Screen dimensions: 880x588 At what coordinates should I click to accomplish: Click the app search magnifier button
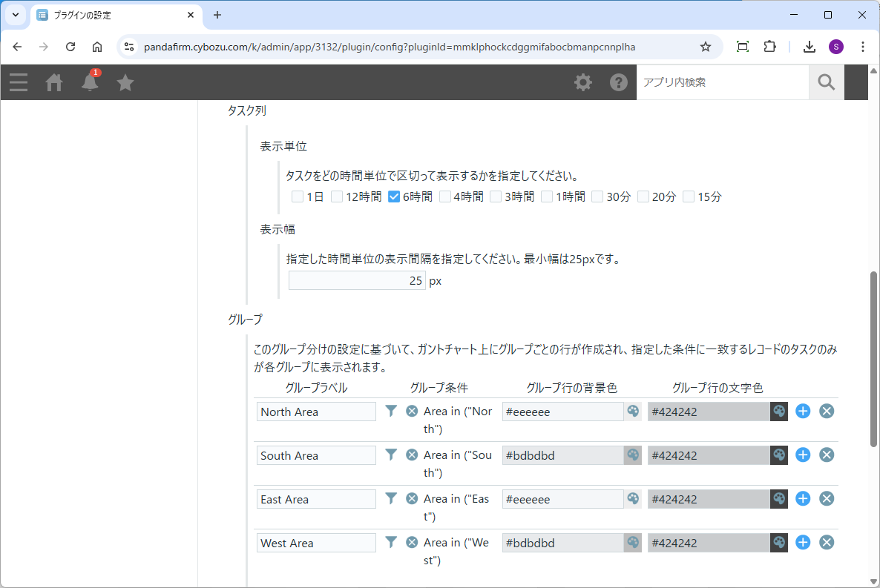coord(827,82)
